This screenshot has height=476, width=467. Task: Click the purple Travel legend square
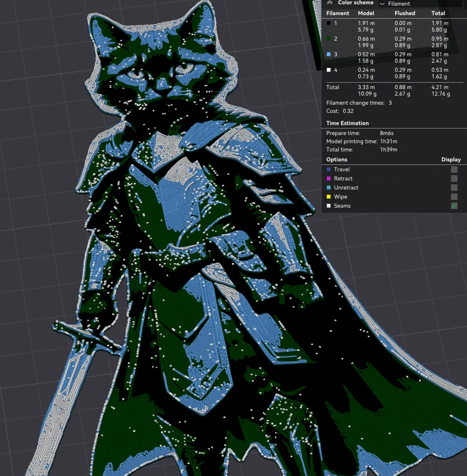[328, 169]
